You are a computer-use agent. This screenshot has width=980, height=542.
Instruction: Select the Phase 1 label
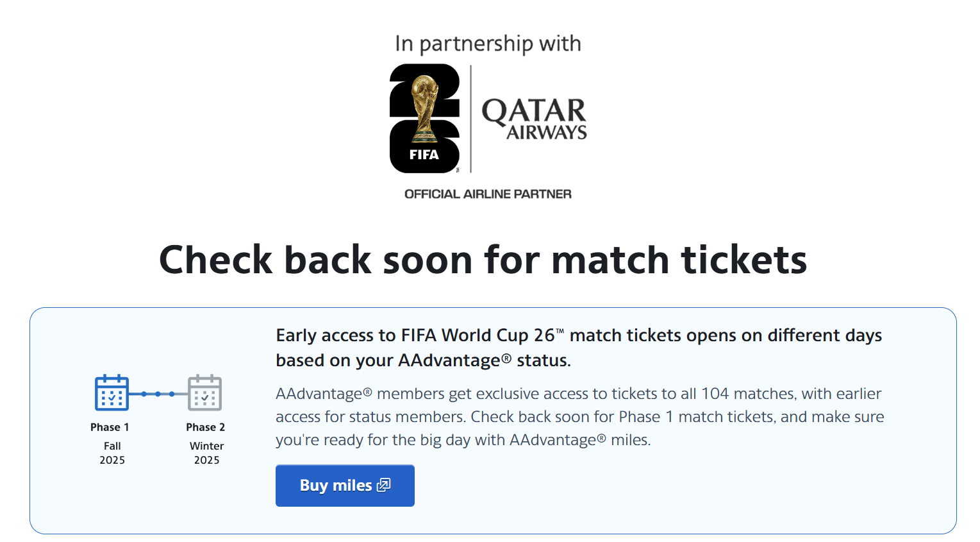(x=110, y=427)
